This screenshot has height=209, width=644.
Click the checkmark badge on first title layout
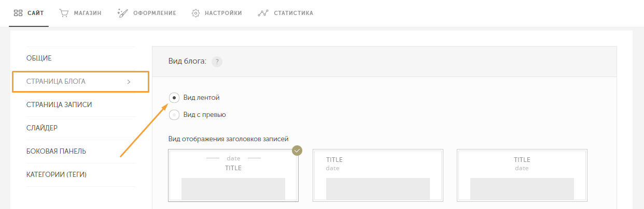(x=297, y=151)
